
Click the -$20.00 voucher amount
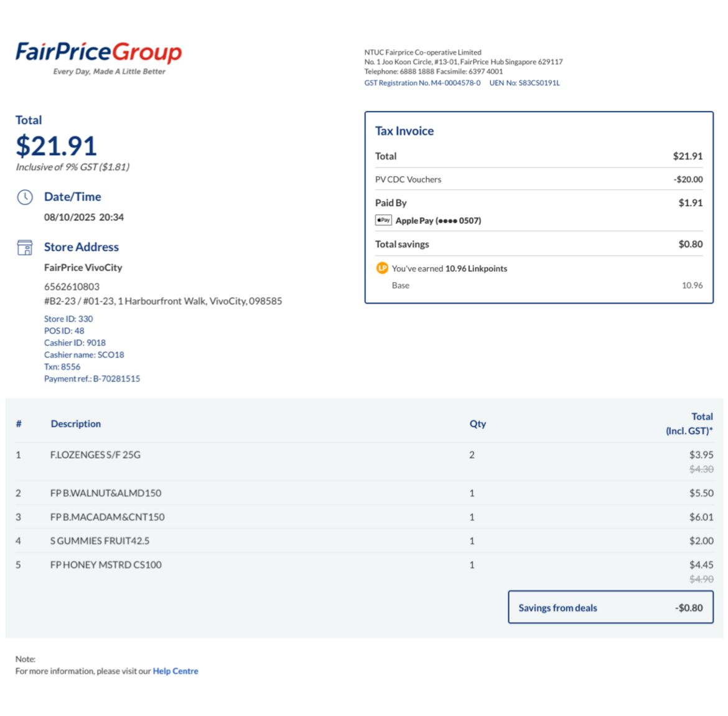click(x=688, y=179)
